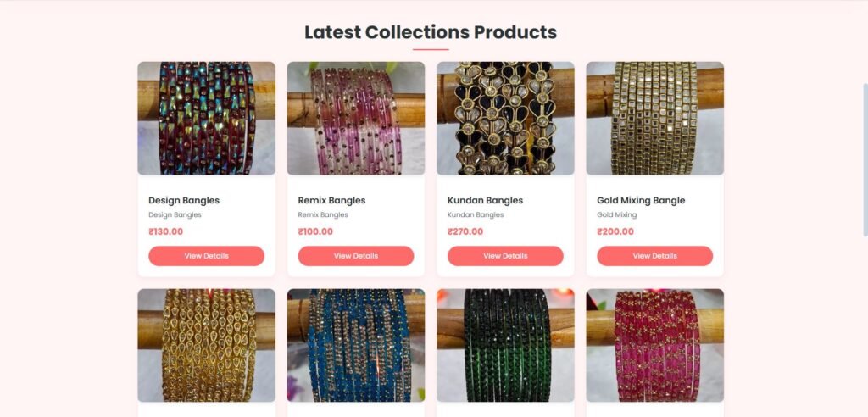Click the ₹130.00 price label
This screenshot has width=868, height=417.
pos(165,231)
